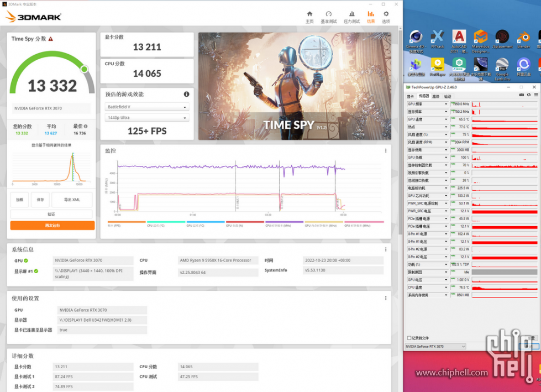Go to 3DMark home (主页) page
541x392 pixels.
(x=309, y=17)
